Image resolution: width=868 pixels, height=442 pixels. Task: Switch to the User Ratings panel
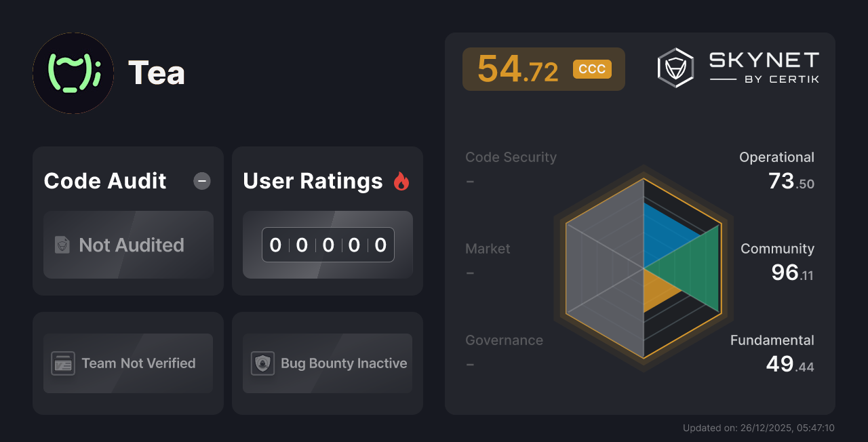coord(328,220)
